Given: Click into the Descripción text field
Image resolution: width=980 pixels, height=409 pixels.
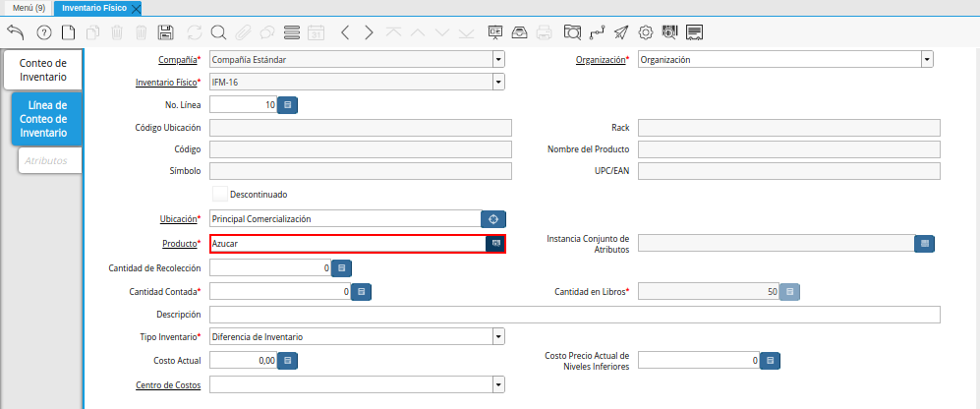Looking at the screenshot, I should point(575,315).
